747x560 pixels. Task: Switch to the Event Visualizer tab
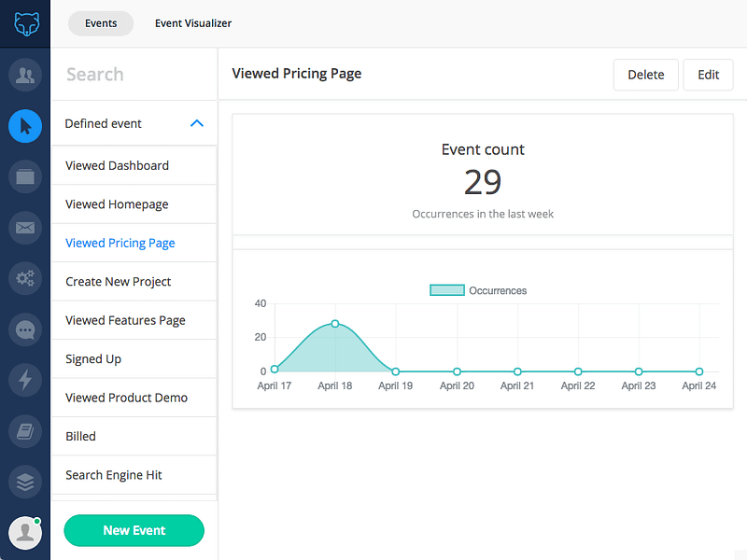coord(193,23)
